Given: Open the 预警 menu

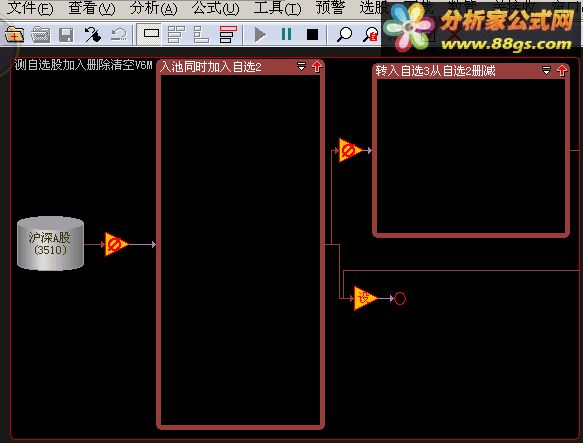Looking at the screenshot, I should [330, 7].
